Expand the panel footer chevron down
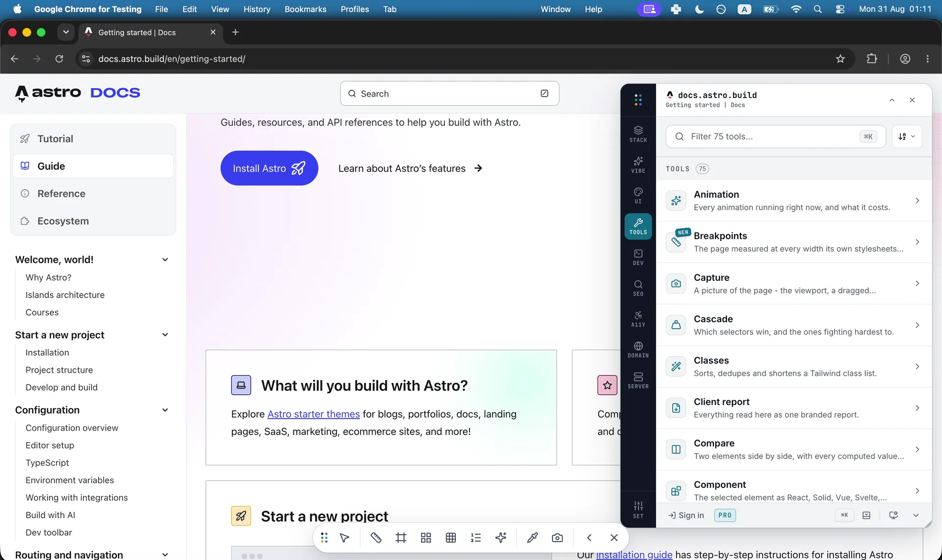Image resolution: width=942 pixels, height=560 pixels. (x=916, y=515)
